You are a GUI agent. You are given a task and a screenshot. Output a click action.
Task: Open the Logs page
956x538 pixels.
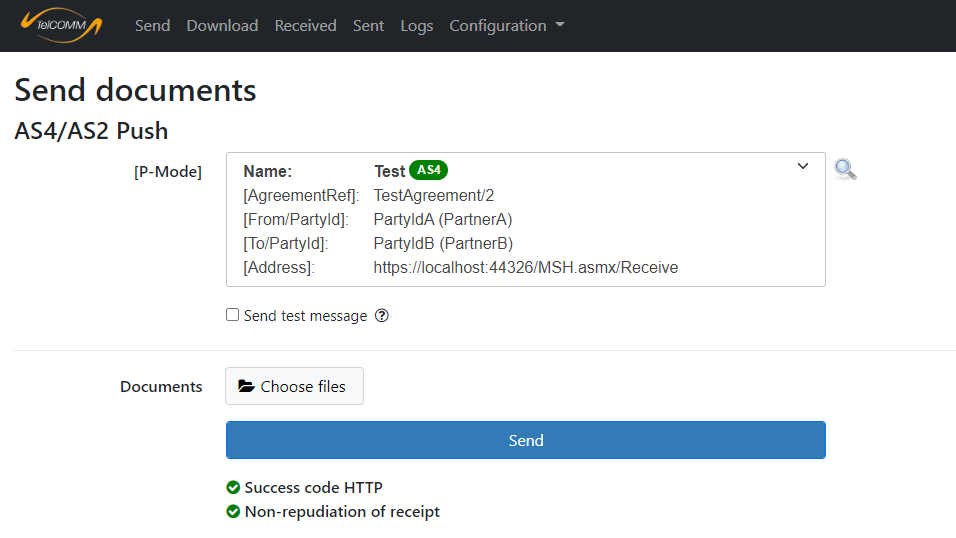(x=416, y=26)
